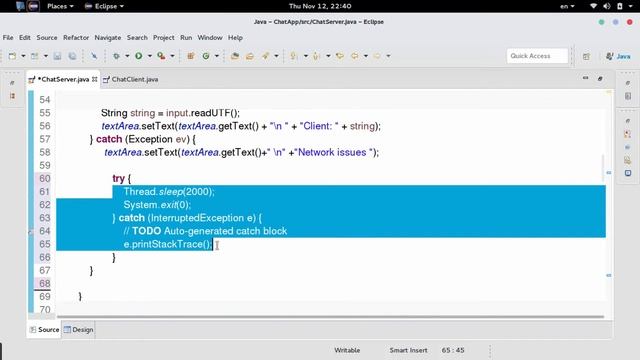Image resolution: width=640 pixels, height=360 pixels.
Task: Expand the Previous Annotation dropdown arrow
Action: [x=328, y=56]
